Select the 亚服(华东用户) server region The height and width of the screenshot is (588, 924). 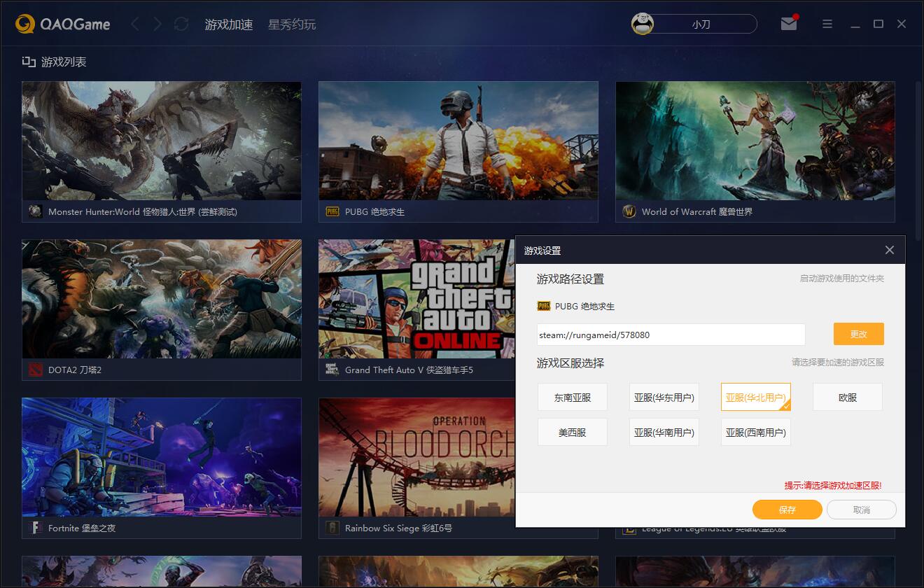click(x=664, y=397)
